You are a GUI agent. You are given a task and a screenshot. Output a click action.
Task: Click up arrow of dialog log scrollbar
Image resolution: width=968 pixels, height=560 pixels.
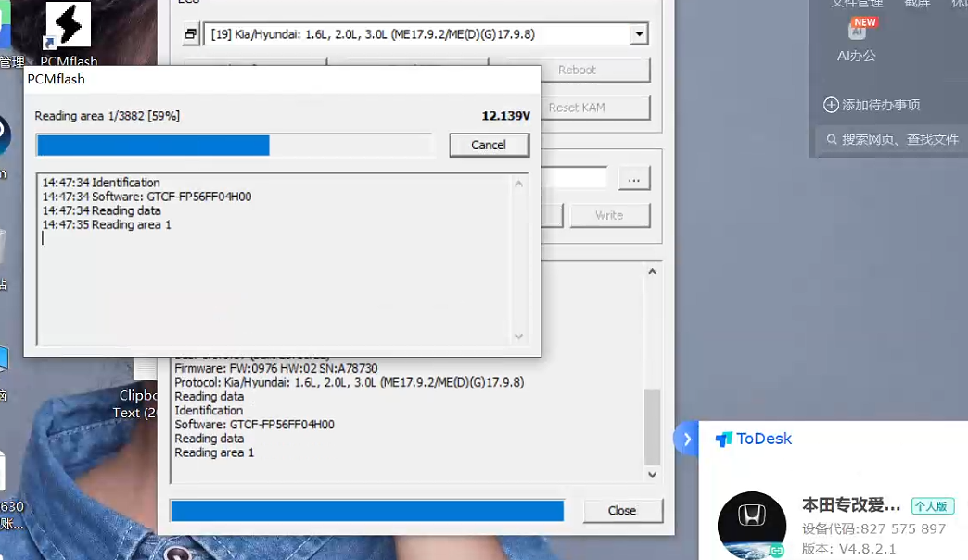click(x=518, y=184)
